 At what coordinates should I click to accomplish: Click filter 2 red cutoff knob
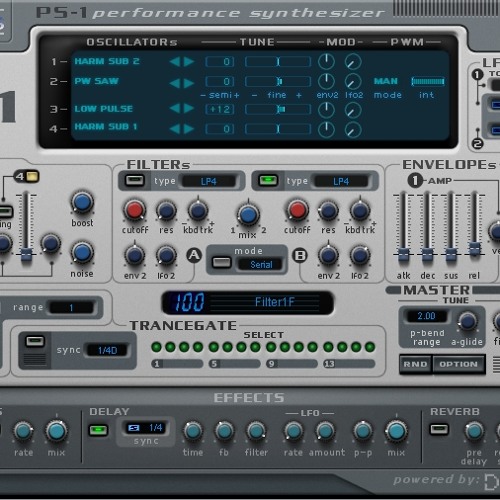[297, 210]
